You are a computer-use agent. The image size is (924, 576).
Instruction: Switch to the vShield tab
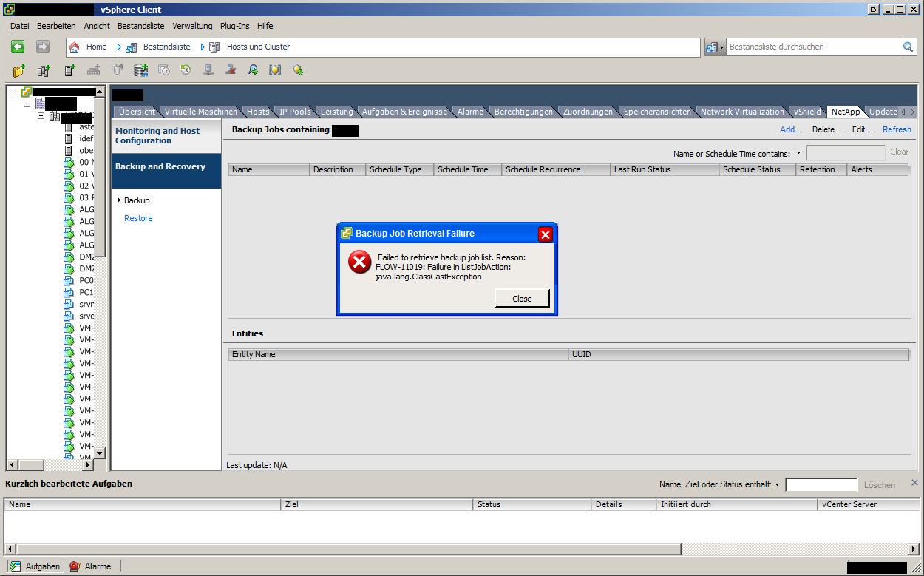click(807, 112)
